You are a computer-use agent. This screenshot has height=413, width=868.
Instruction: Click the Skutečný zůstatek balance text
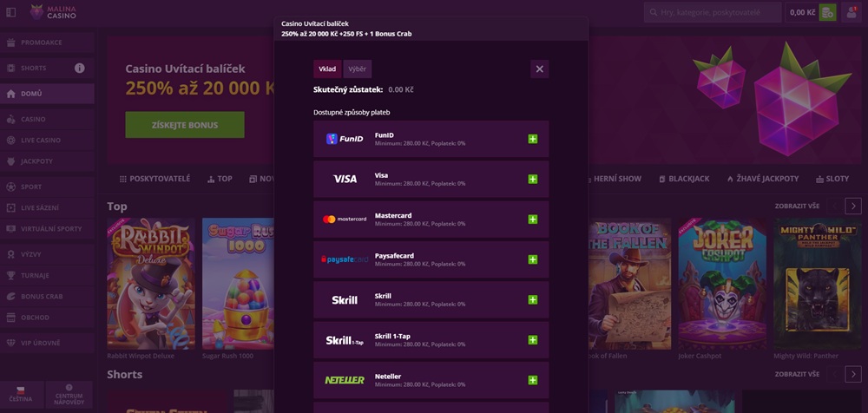coord(363,89)
